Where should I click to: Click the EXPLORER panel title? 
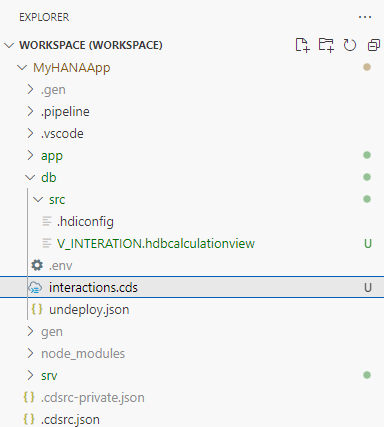[x=44, y=17]
